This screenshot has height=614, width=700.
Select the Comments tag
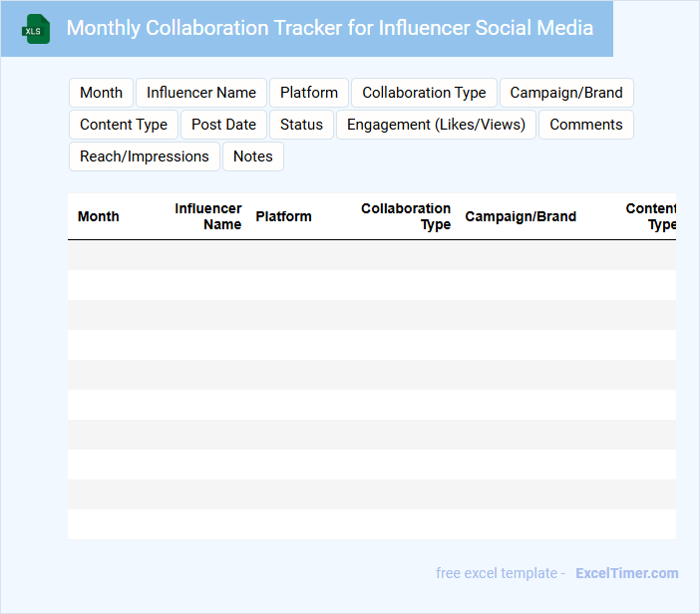(585, 125)
